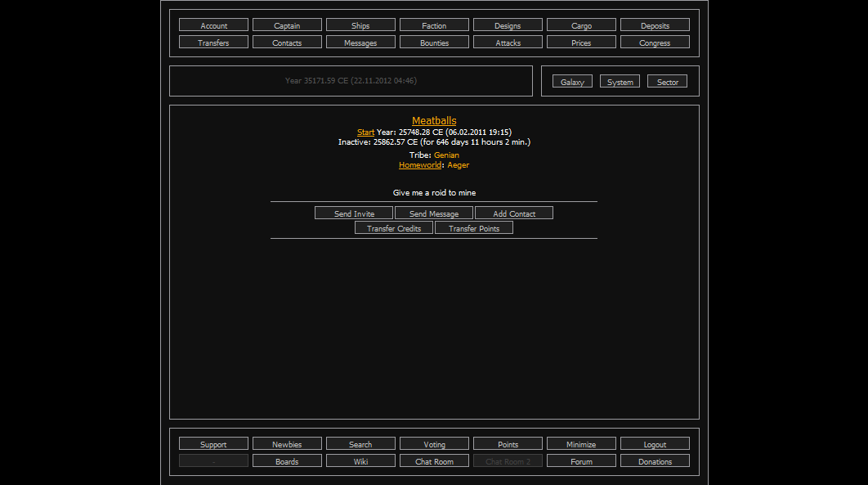Switch to Galaxy view

572,82
